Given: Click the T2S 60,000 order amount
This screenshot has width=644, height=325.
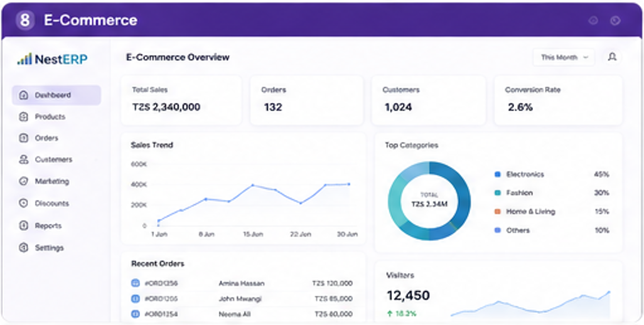Looking at the screenshot, I should 334,314.
